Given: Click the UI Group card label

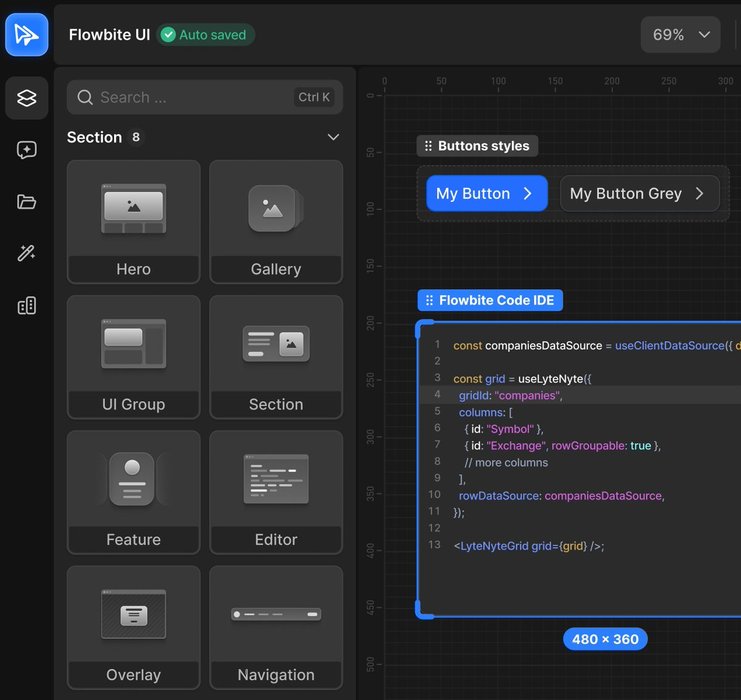Looking at the screenshot, I should coord(134,405).
